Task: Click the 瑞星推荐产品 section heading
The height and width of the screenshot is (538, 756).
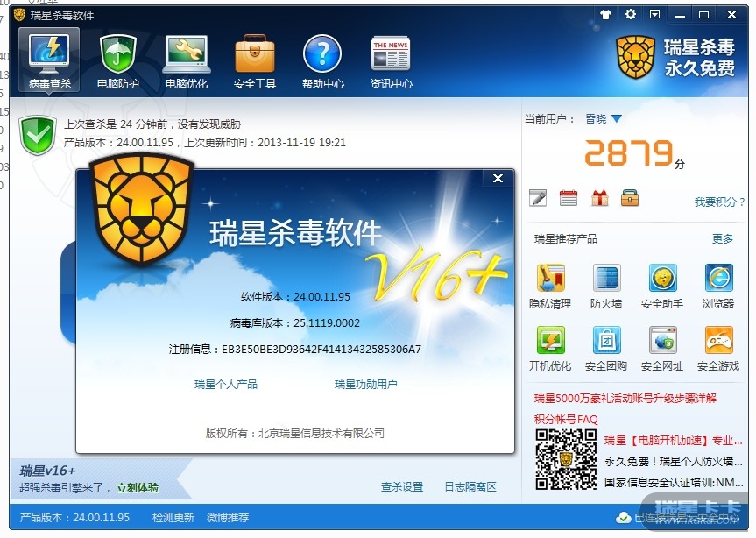Action: pyautogui.click(x=566, y=238)
